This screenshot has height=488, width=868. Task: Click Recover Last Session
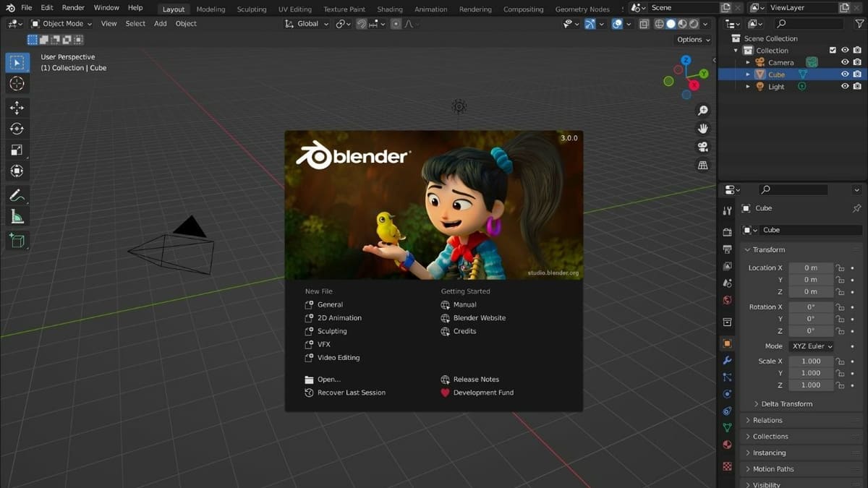351,393
